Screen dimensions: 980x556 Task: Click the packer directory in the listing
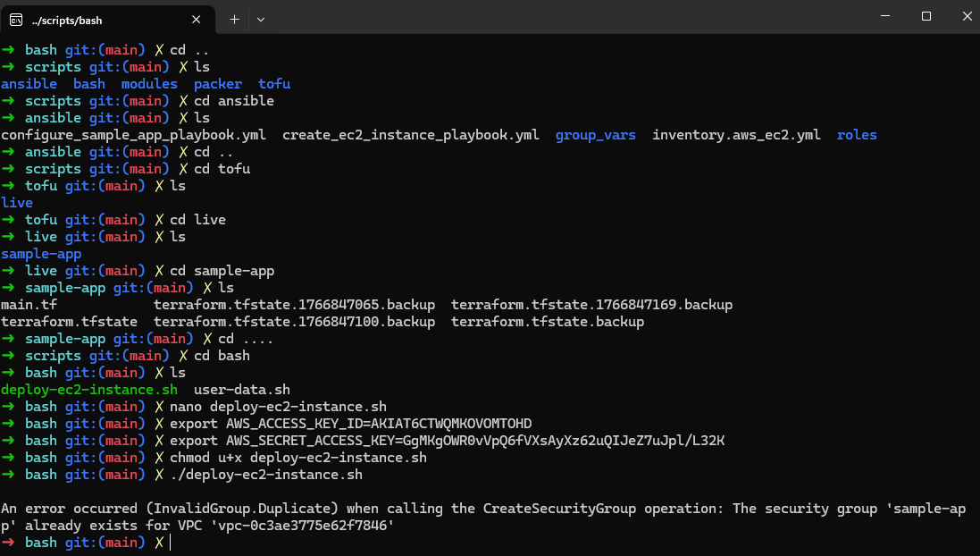click(x=217, y=83)
